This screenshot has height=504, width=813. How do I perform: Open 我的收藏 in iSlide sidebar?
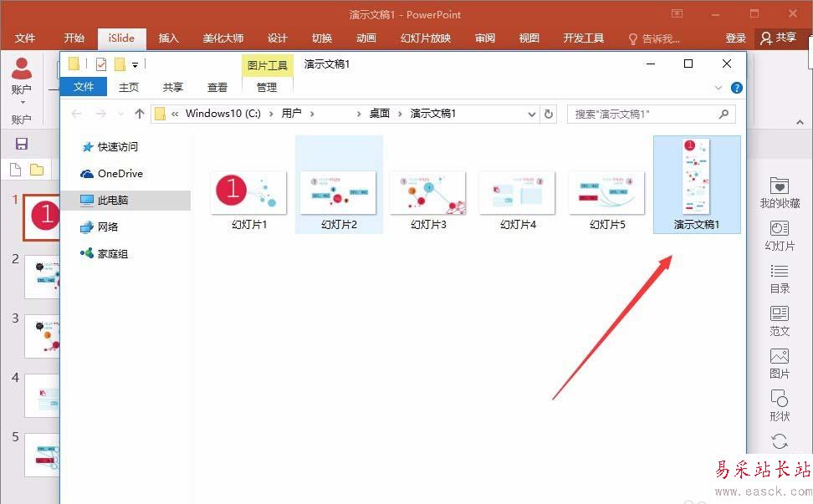coord(780,193)
